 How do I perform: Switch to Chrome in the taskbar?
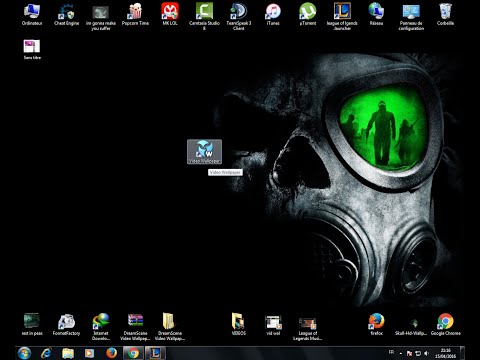[133, 353]
